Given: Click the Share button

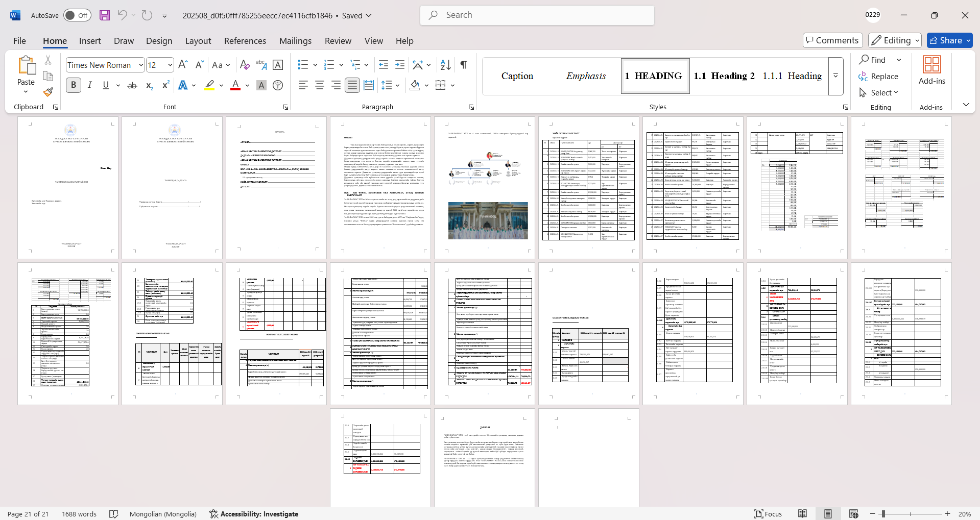Looking at the screenshot, I should [949, 40].
